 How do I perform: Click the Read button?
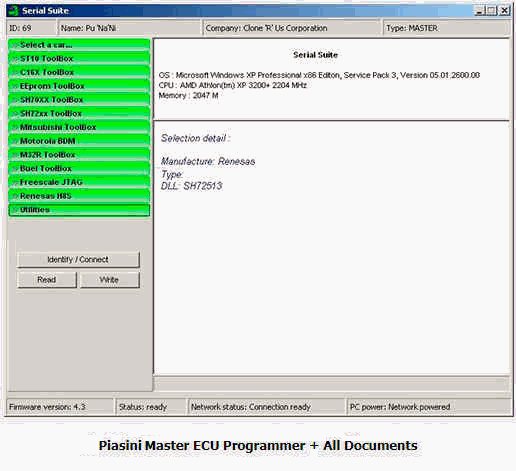pyautogui.click(x=47, y=279)
